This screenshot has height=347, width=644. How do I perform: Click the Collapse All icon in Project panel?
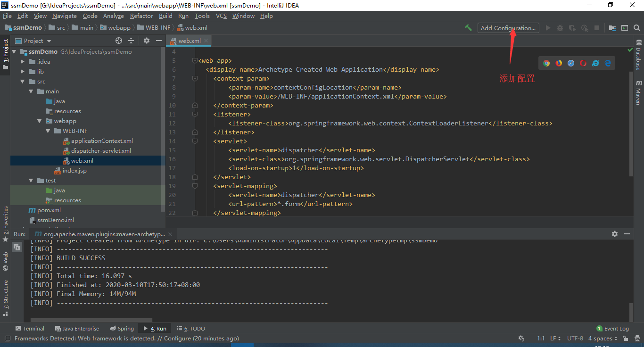coord(131,41)
